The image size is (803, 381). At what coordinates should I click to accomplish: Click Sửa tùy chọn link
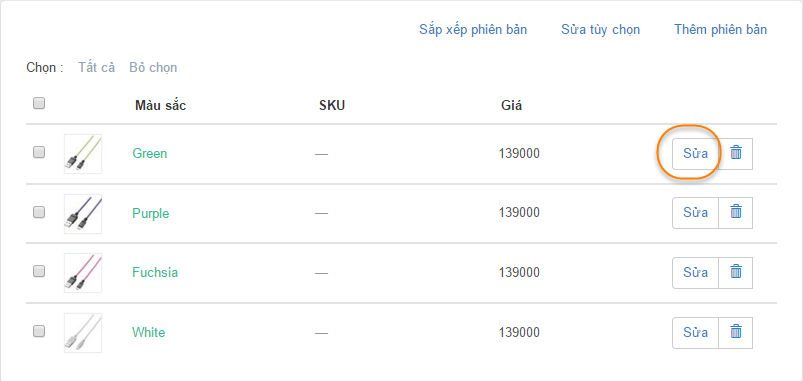click(x=600, y=29)
